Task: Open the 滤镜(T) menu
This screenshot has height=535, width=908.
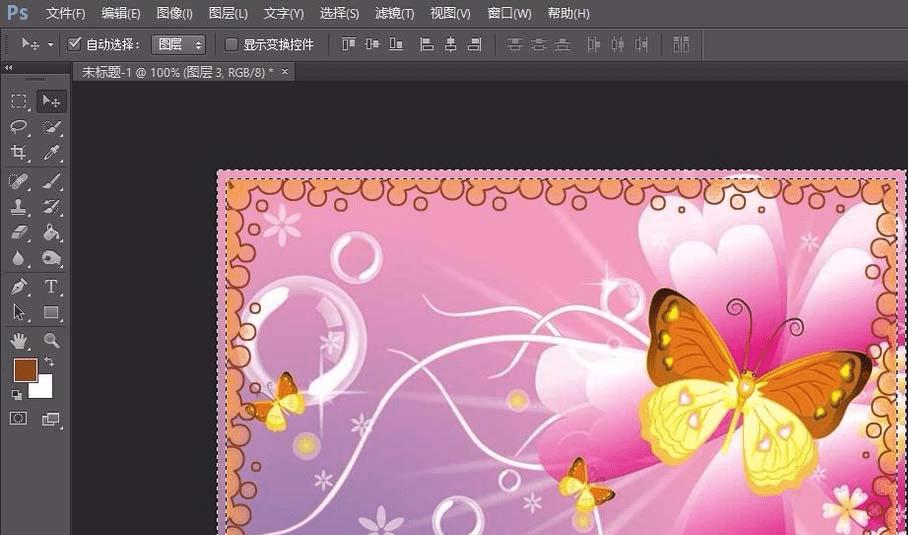Action: pos(394,13)
